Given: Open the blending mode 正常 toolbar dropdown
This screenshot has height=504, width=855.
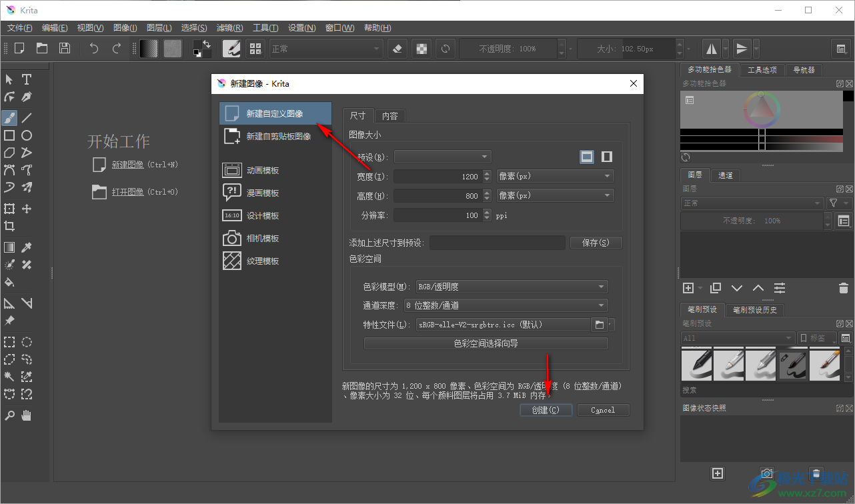Looking at the screenshot, I should click(x=326, y=48).
